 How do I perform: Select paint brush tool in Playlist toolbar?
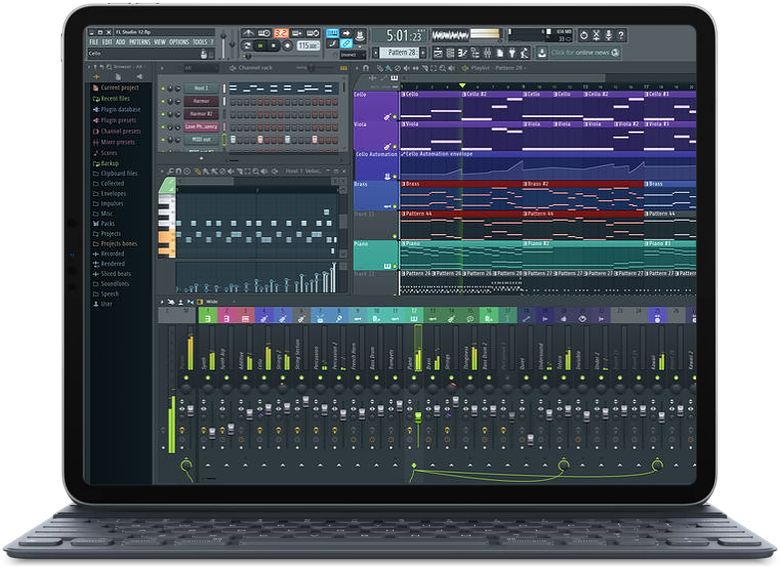tap(388, 68)
